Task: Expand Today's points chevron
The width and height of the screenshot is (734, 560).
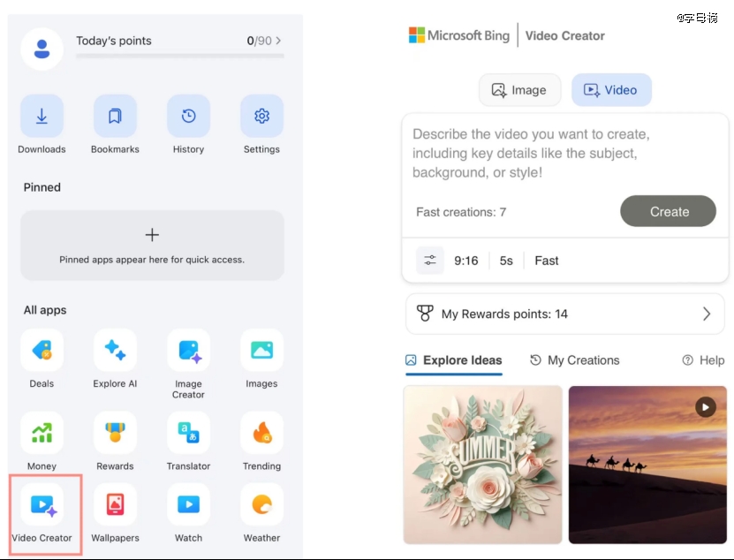Action: [279, 41]
